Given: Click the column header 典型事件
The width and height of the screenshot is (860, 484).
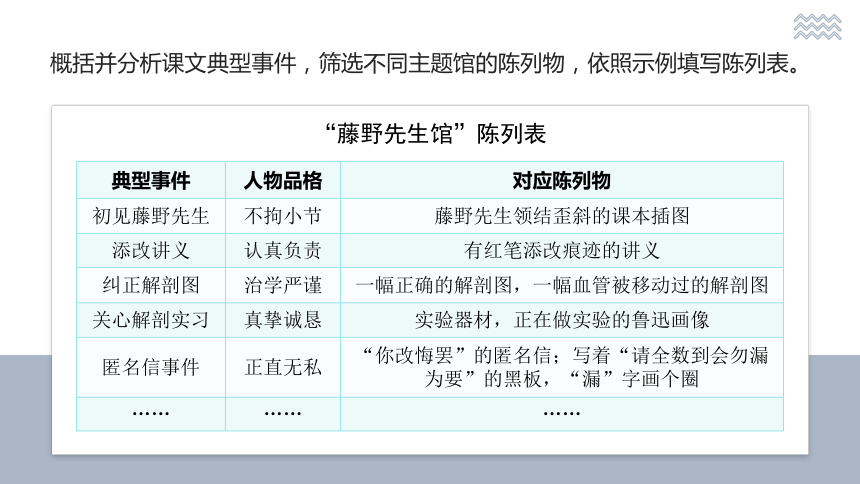Looking at the screenshot, I should click(x=151, y=181).
